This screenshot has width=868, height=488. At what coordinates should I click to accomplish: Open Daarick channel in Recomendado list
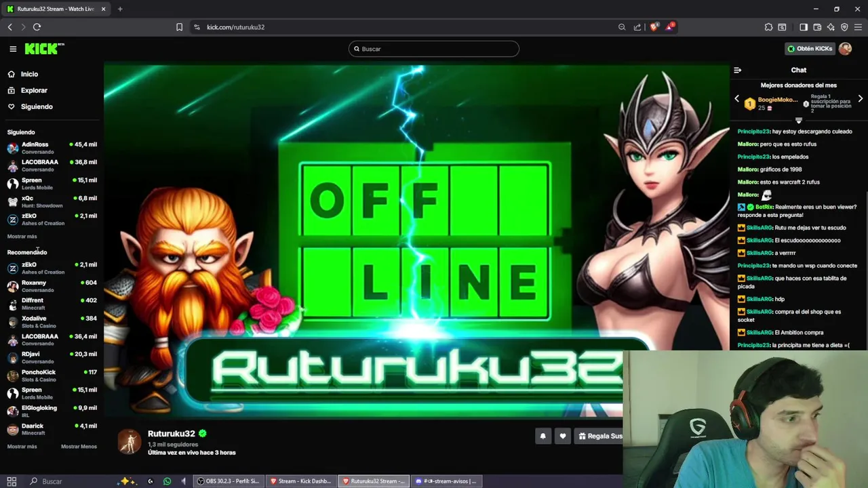(x=52, y=429)
